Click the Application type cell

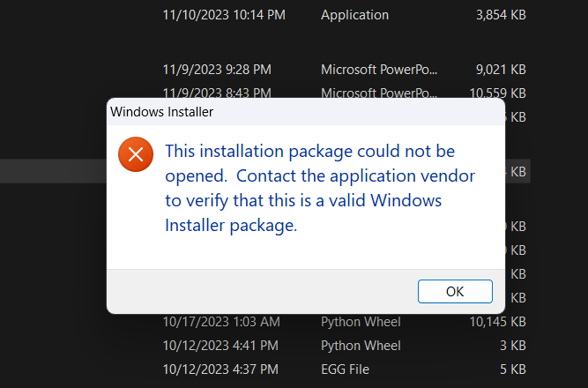(356, 15)
